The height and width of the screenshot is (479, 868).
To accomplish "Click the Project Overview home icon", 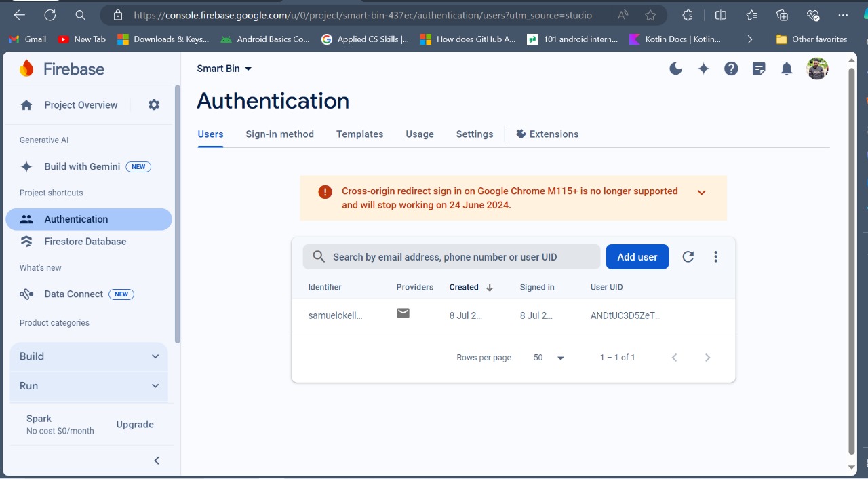I will click(26, 105).
